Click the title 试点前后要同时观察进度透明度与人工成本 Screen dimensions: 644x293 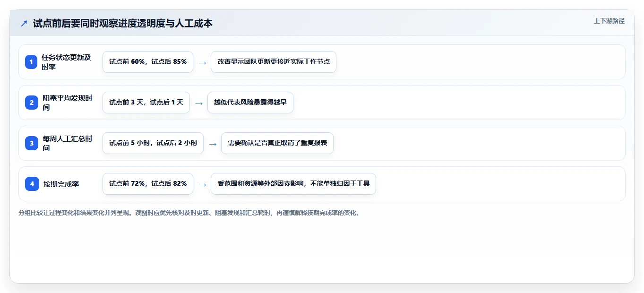coord(123,24)
